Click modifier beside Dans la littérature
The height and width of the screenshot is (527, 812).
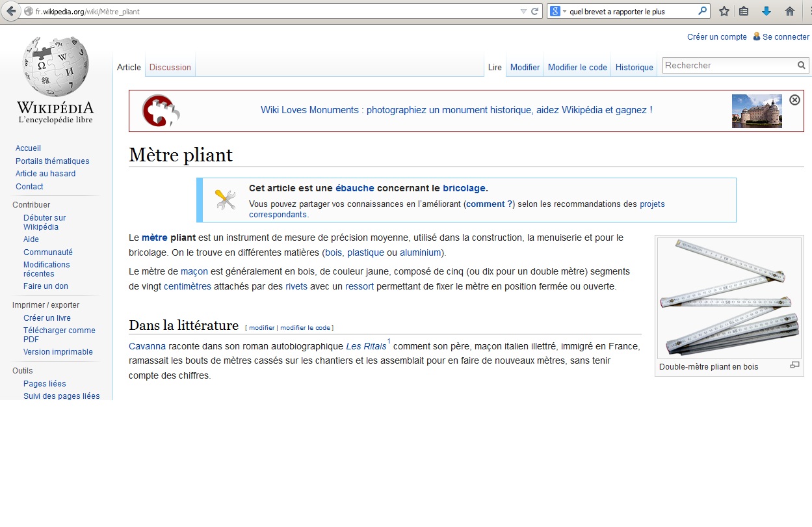pyautogui.click(x=262, y=327)
